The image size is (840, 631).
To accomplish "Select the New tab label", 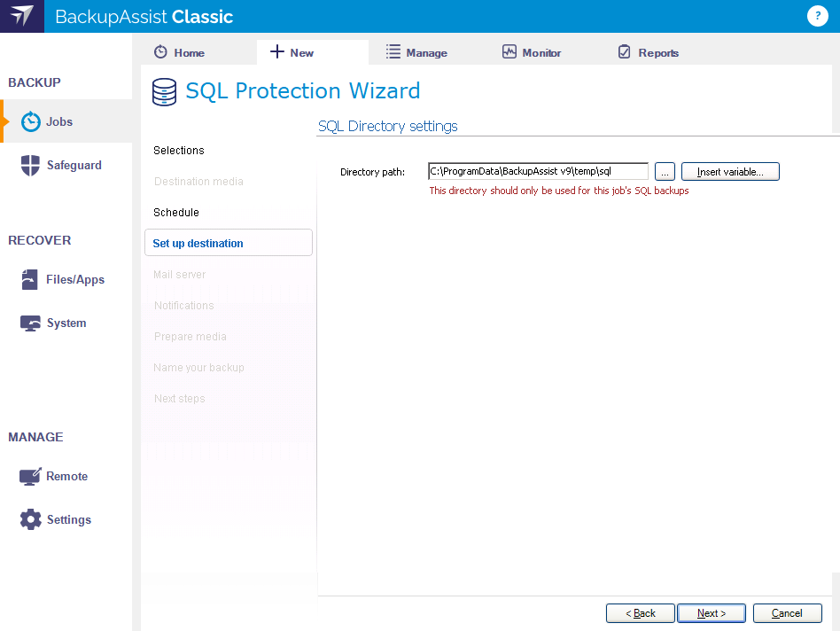I will pyautogui.click(x=301, y=52).
